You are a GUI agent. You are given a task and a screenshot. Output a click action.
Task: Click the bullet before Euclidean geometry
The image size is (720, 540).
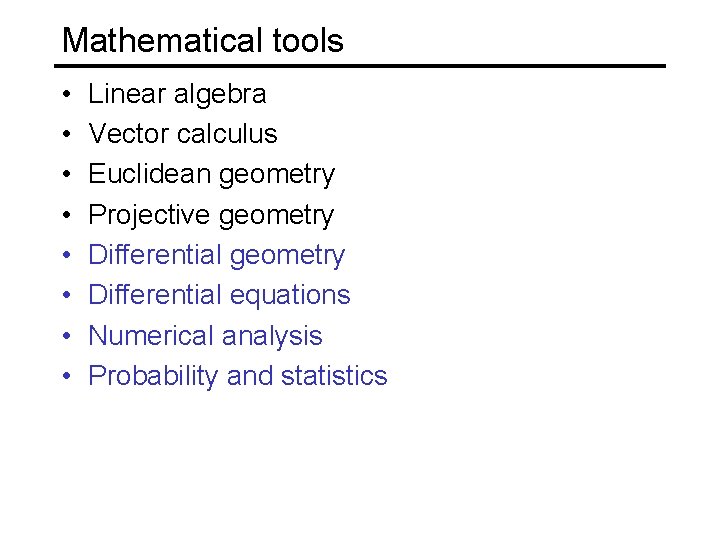67,174
